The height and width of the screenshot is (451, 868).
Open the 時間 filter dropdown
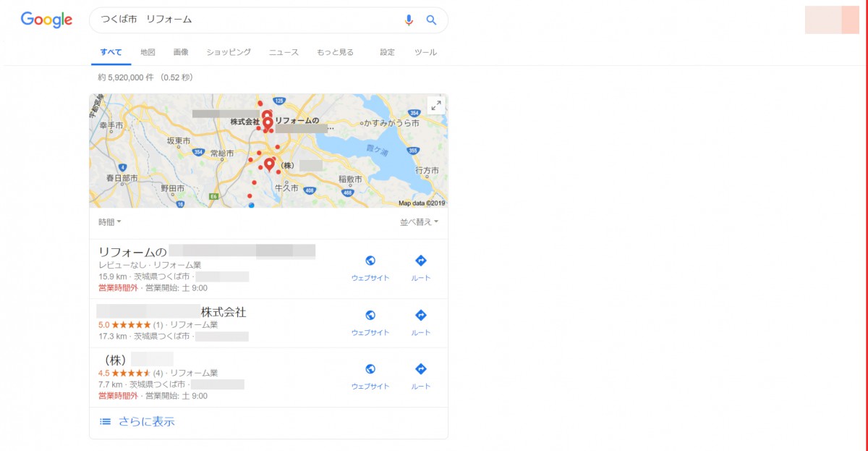coord(110,222)
